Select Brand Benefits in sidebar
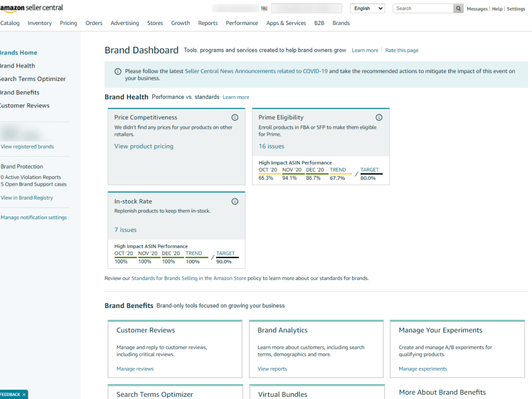Screen dimensions: 532x399 click(20, 93)
